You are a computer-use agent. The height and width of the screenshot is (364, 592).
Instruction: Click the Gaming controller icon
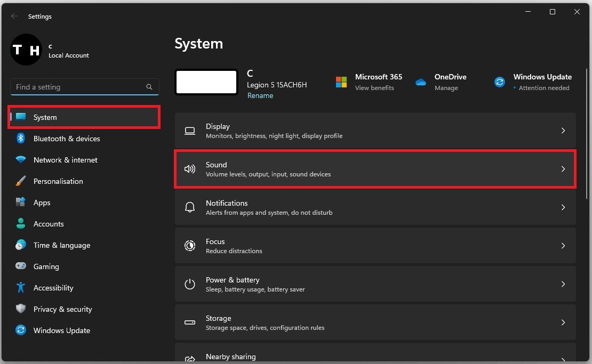pyautogui.click(x=21, y=266)
